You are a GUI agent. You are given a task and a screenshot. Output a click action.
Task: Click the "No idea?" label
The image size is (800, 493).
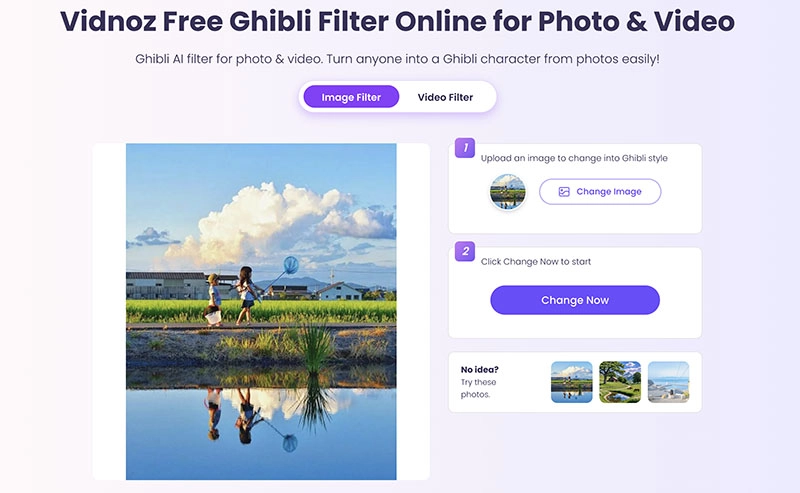(x=480, y=369)
